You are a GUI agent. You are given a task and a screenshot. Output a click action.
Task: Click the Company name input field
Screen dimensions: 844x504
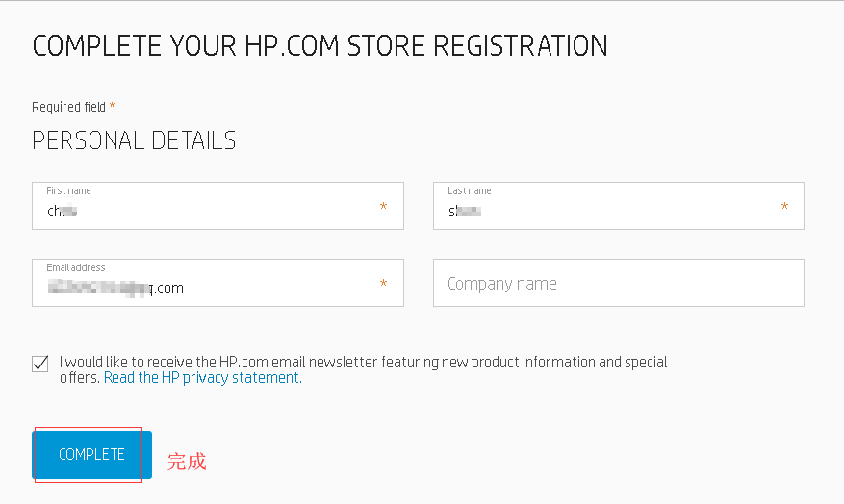click(618, 284)
